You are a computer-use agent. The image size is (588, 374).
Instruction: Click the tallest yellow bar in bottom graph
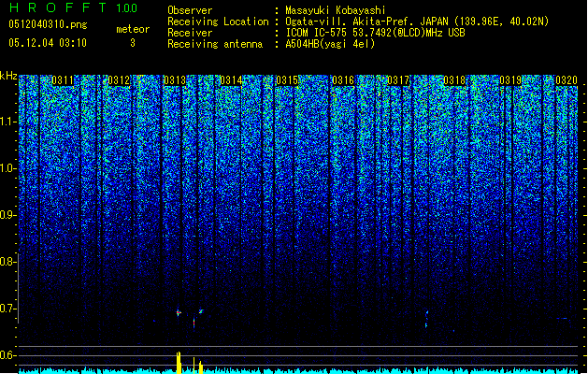[x=179, y=363]
